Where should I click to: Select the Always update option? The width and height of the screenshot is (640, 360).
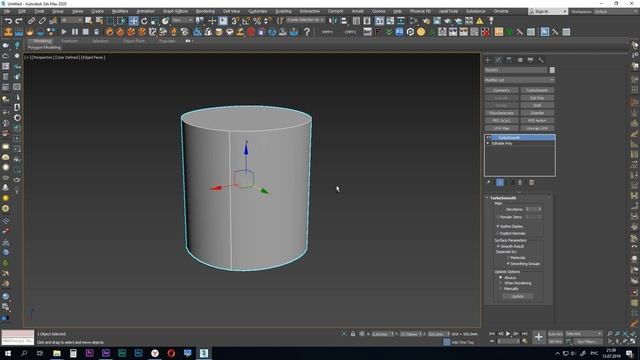(x=501, y=278)
